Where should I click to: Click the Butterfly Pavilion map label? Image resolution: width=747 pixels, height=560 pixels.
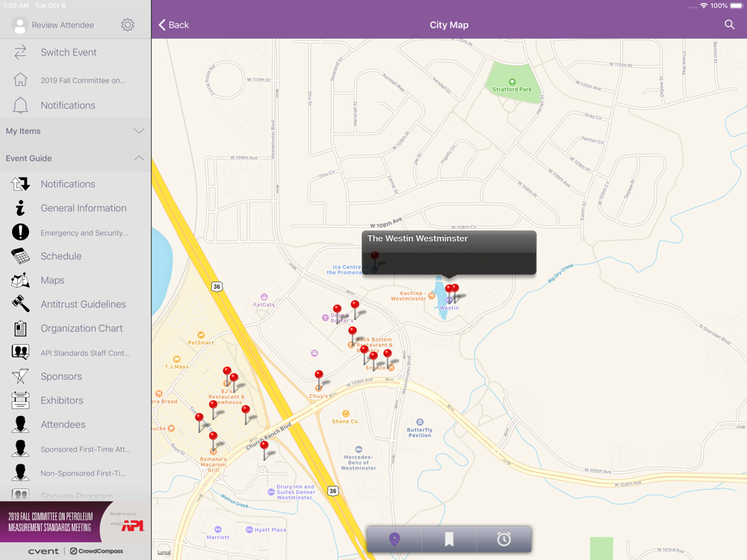tap(419, 432)
